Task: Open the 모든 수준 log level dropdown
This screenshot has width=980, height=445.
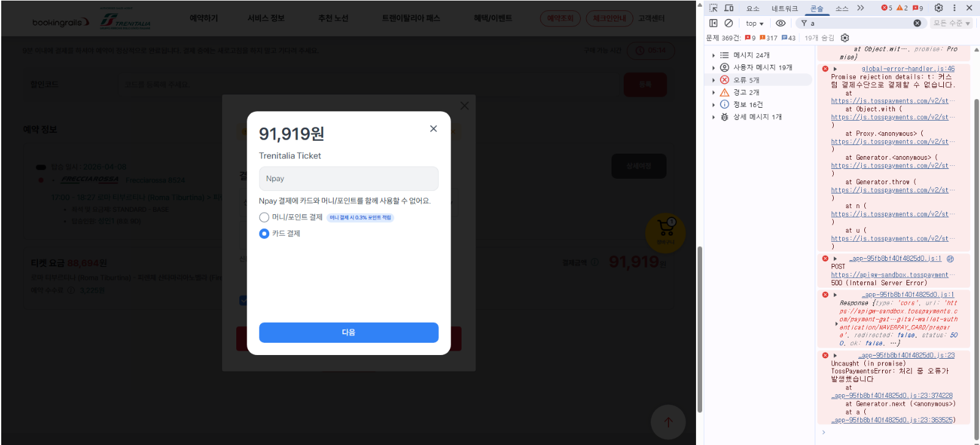Action: tap(952, 23)
